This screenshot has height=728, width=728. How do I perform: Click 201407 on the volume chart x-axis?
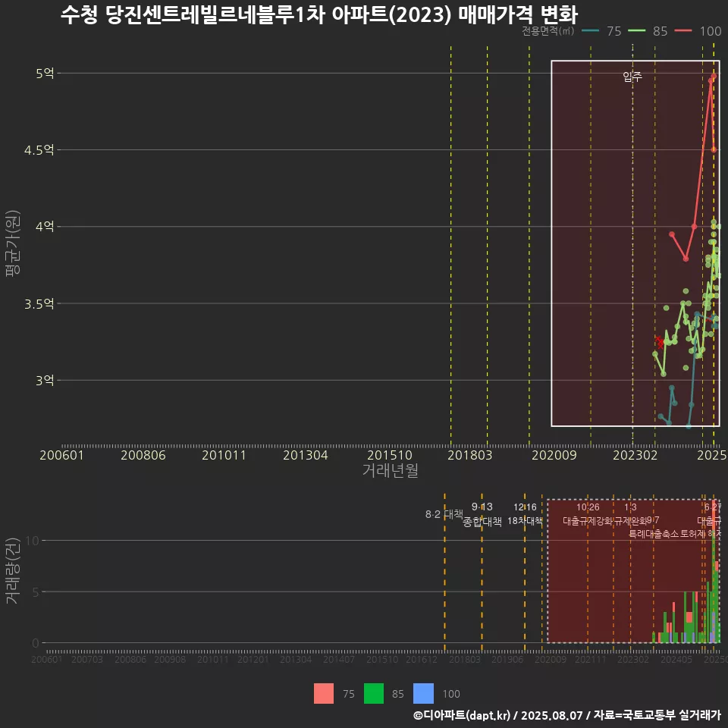coord(339,659)
